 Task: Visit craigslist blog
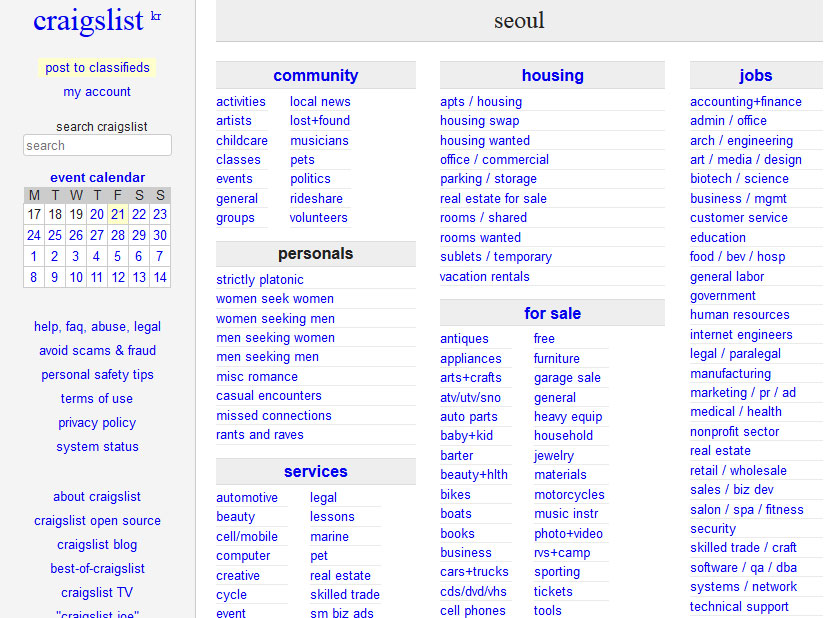(97, 545)
